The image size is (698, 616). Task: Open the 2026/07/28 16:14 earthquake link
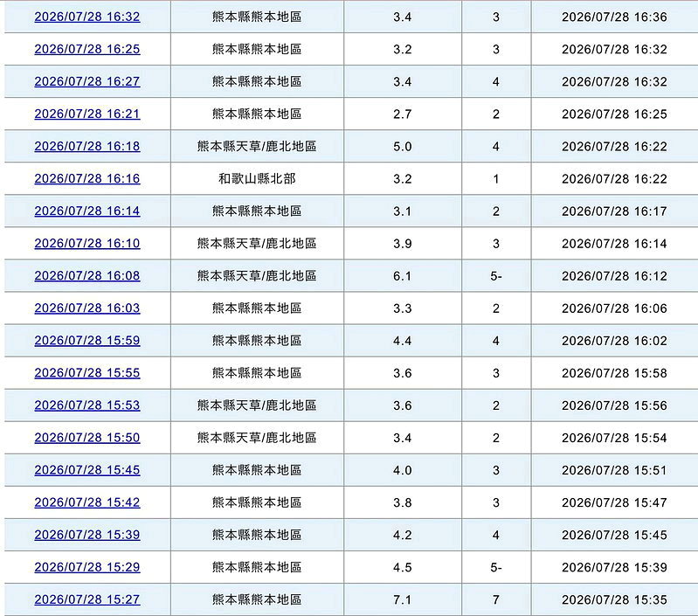pos(87,211)
